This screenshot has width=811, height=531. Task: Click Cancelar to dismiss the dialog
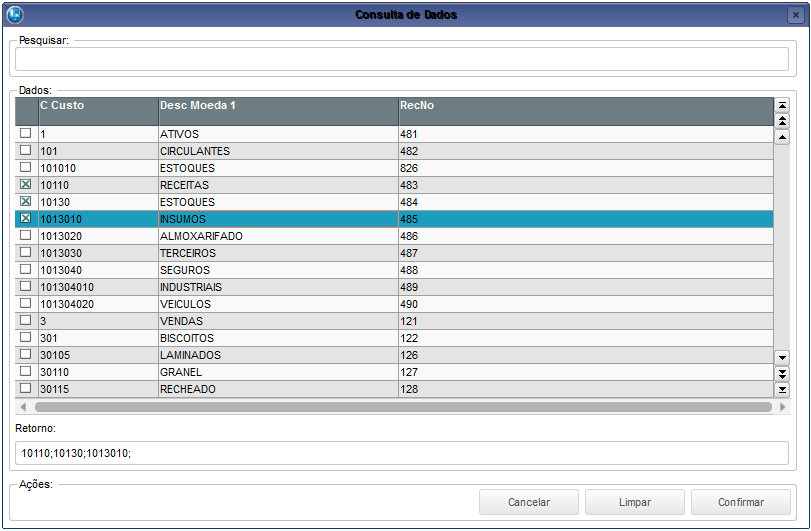(x=529, y=502)
